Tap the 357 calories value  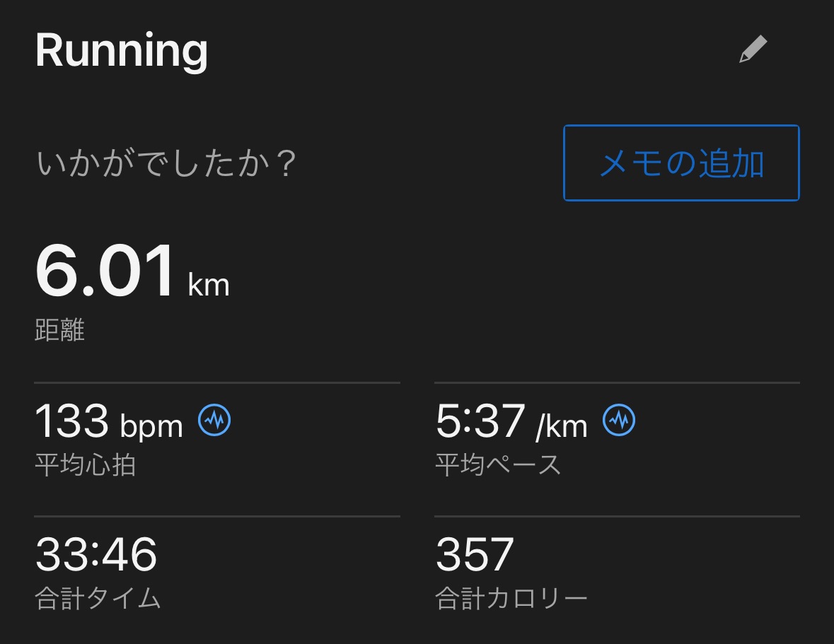click(475, 554)
